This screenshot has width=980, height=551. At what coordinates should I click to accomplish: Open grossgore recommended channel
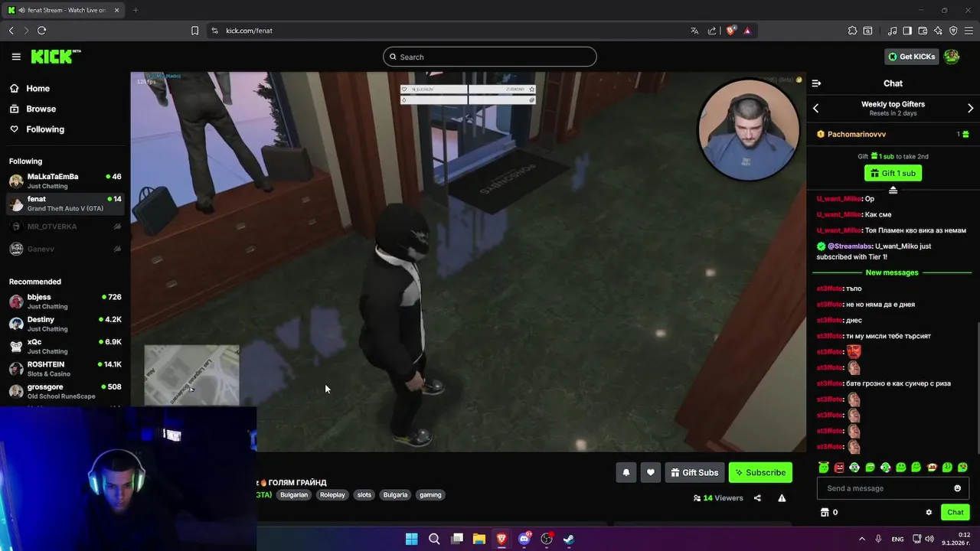click(65, 391)
